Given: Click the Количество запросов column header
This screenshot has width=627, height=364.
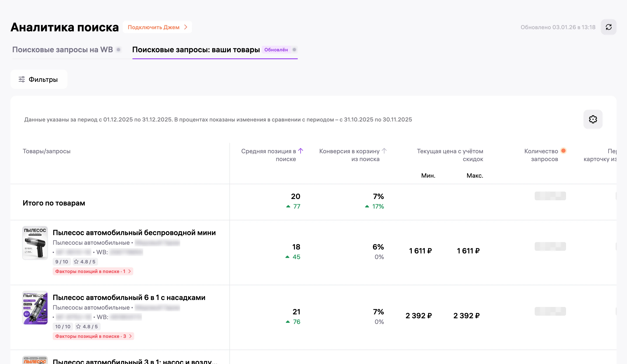Looking at the screenshot, I should 541,155.
